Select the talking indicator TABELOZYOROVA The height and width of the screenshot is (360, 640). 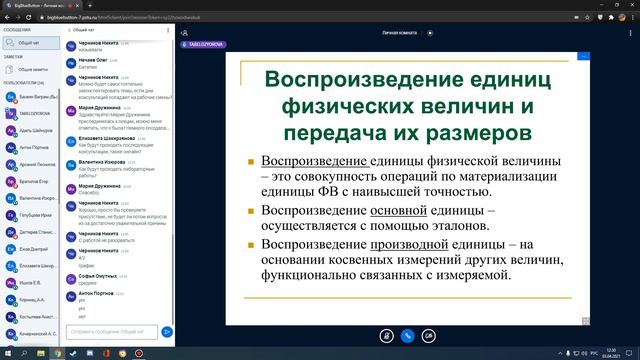click(203, 44)
